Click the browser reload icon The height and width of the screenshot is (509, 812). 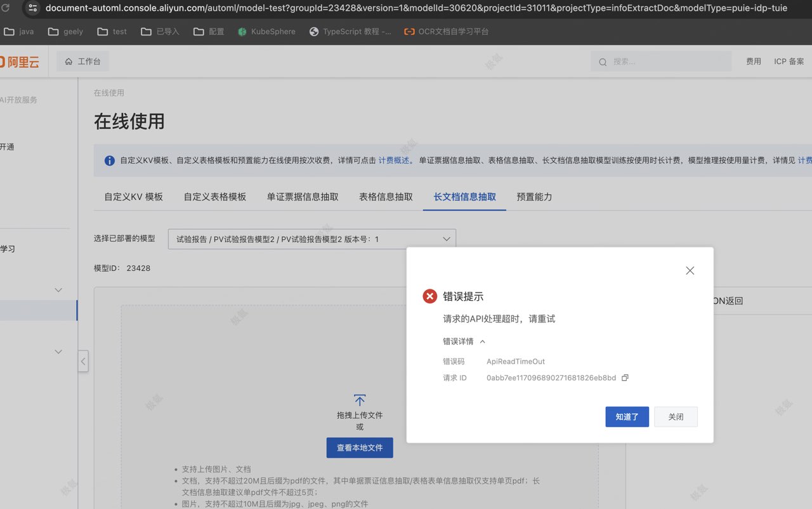(6, 8)
